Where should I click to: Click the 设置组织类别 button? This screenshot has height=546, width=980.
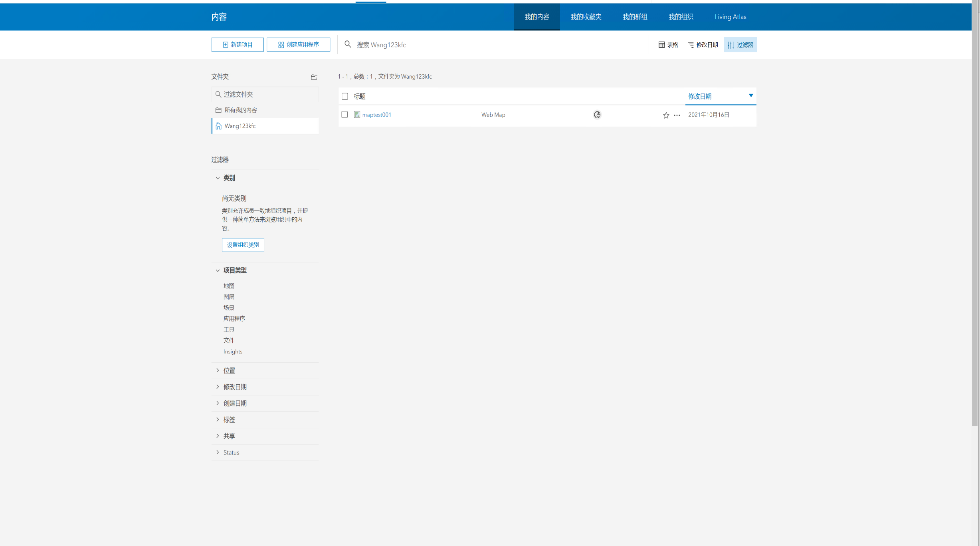(x=243, y=245)
